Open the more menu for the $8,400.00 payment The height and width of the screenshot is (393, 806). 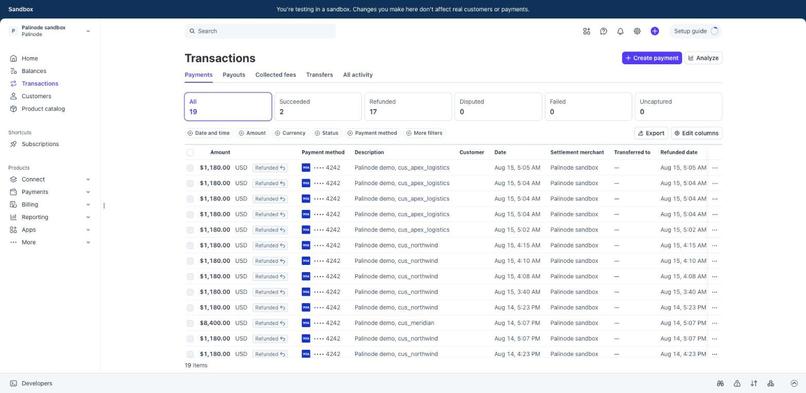tap(715, 323)
